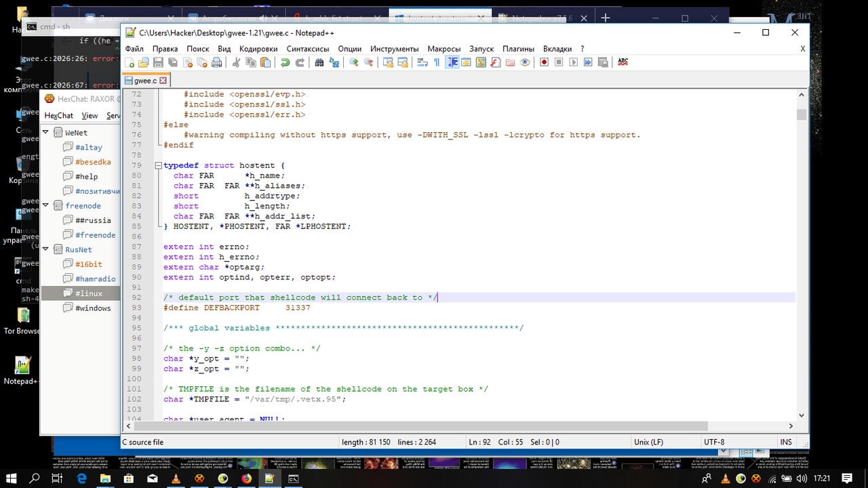
Task: Open the Макросы menu
Action: point(444,49)
